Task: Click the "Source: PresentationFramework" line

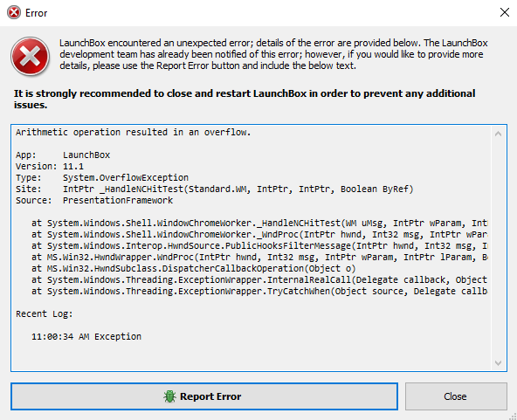Action: coord(94,201)
